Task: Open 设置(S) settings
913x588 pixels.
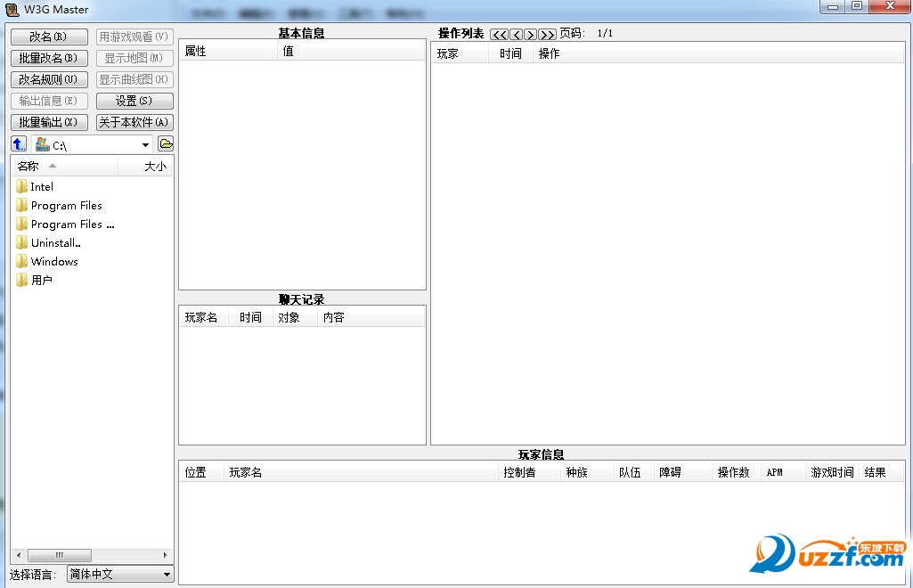Action: pyautogui.click(x=135, y=102)
